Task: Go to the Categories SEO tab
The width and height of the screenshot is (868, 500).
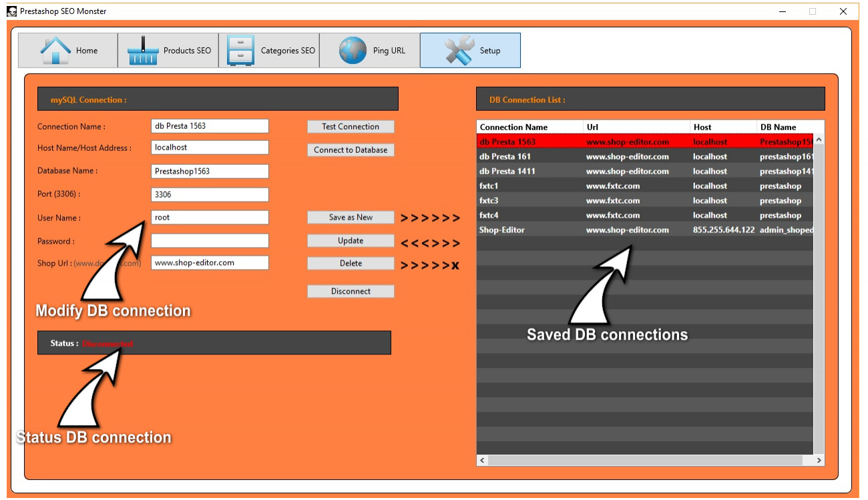Action: [269, 51]
